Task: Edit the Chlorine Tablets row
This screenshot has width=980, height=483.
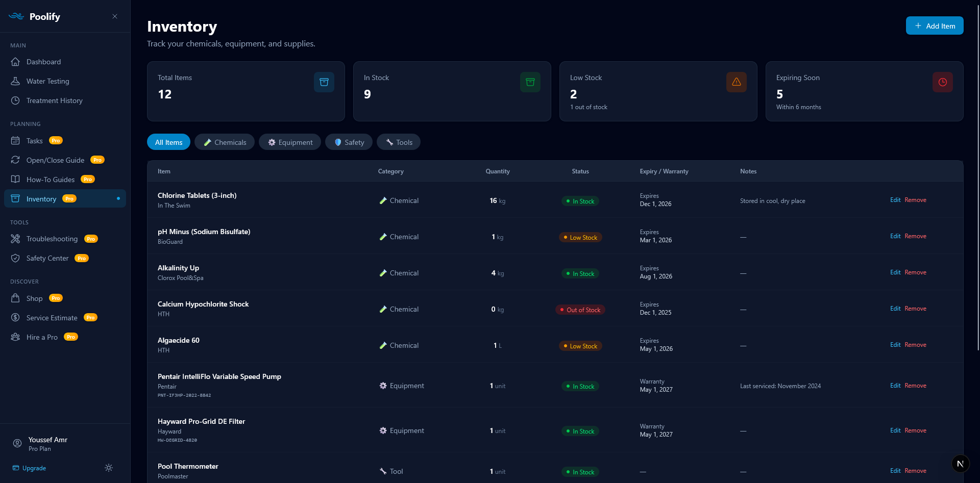Action: click(895, 200)
